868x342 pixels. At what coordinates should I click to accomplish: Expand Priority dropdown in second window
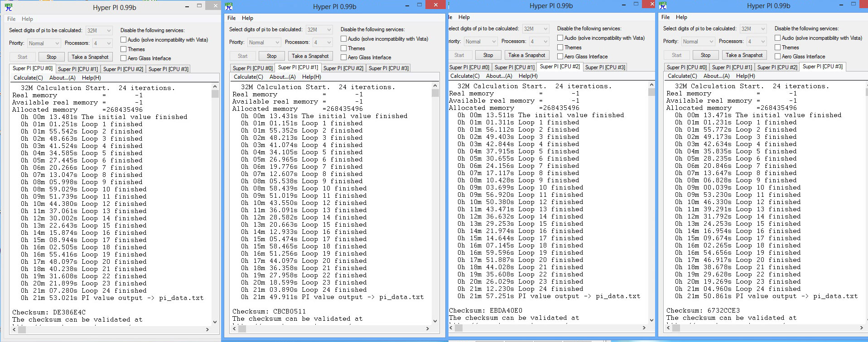[264, 43]
